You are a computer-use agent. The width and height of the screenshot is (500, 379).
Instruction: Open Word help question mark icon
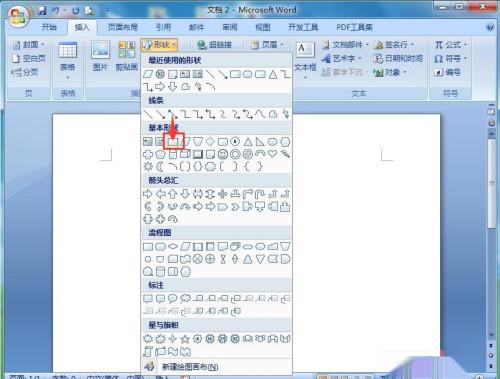[490, 27]
